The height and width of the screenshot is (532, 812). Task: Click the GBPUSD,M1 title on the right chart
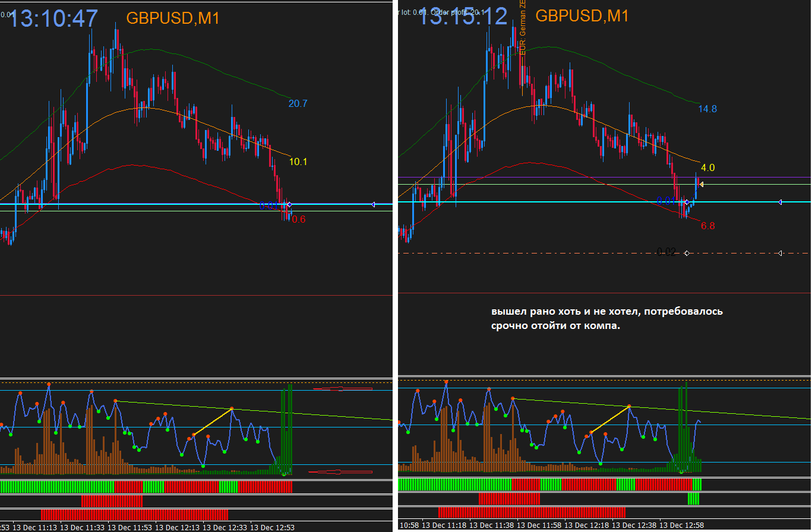582,16
